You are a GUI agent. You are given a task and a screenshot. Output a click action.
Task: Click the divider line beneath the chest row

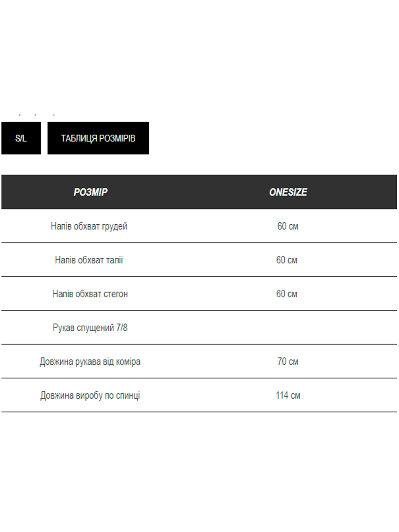click(x=199, y=243)
